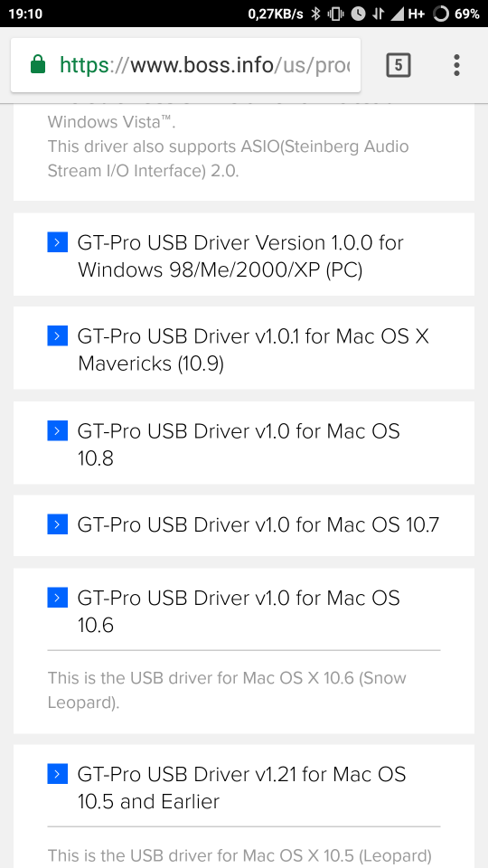Viewport: 488px width, 868px height.
Task: Collapse the Mac OS 10.6 driver arrow
Action: (58, 598)
